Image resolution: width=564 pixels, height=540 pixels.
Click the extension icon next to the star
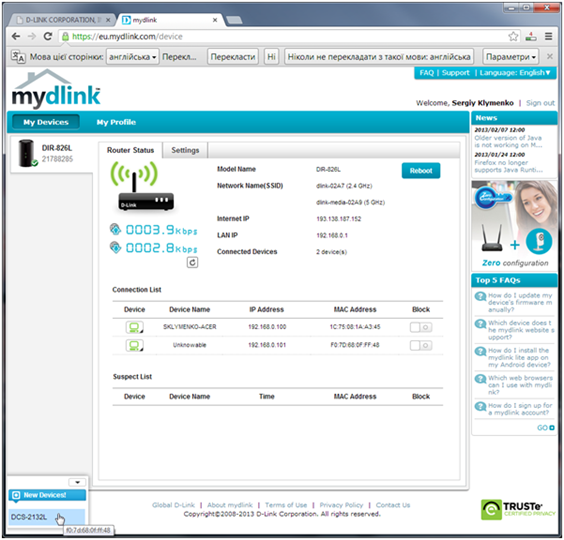(x=531, y=36)
